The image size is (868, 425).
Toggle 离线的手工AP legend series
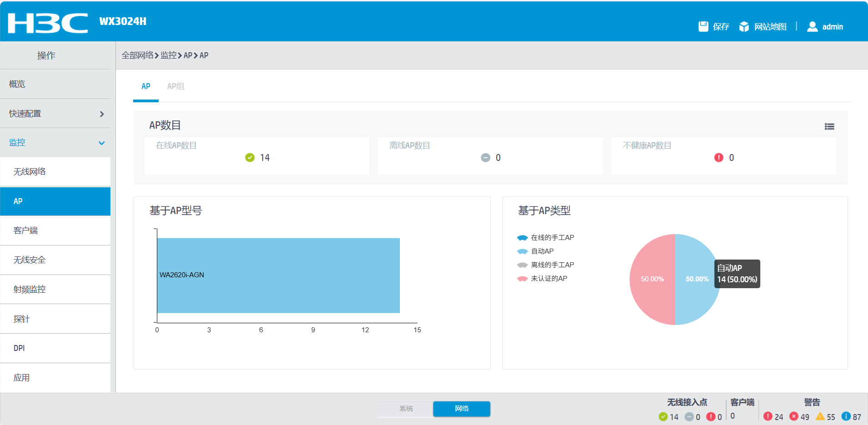[545, 265]
